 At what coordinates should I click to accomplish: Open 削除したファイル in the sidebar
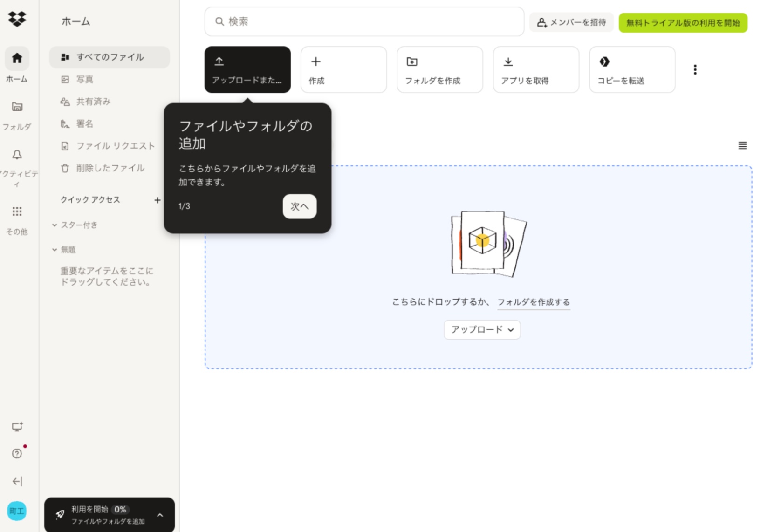click(x=110, y=168)
